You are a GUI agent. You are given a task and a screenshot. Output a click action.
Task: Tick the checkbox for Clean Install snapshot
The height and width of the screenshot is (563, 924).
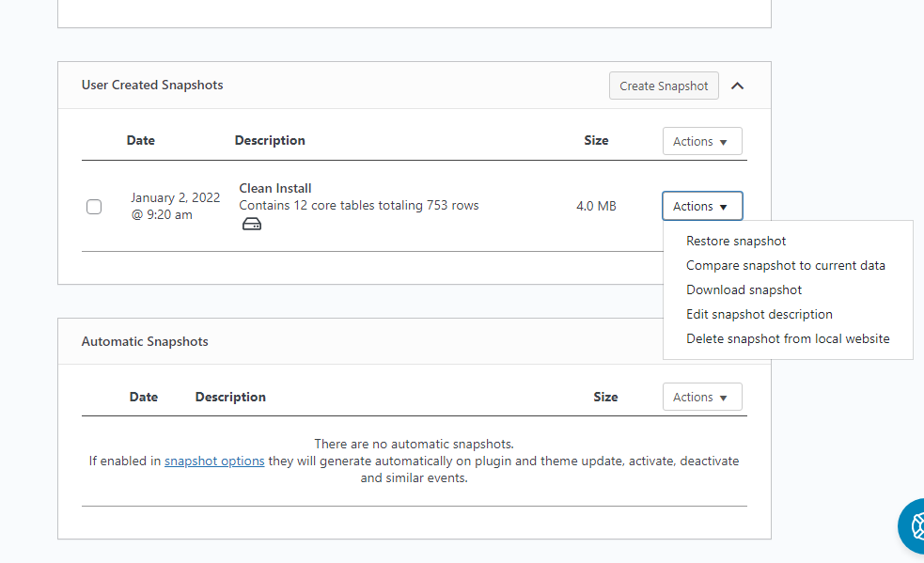pyautogui.click(x=94, y=207)
